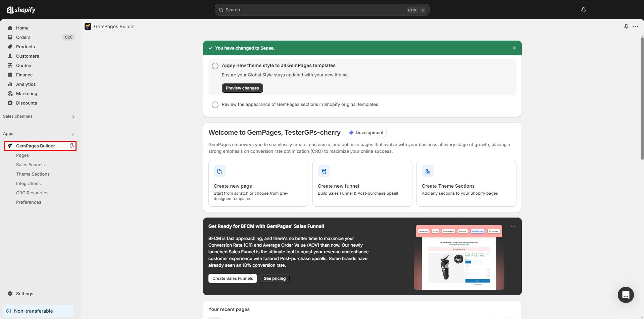Click the See pricing button

click(275, 278)
